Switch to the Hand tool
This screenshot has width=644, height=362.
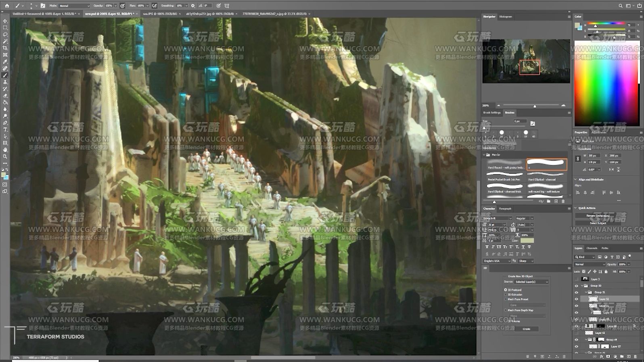coord(5,150)
